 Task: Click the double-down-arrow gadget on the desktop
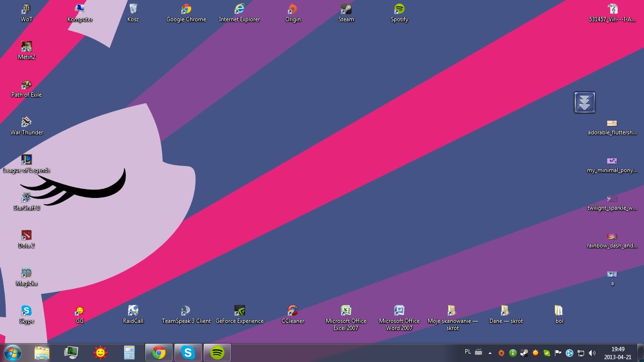tap(585, 102)
